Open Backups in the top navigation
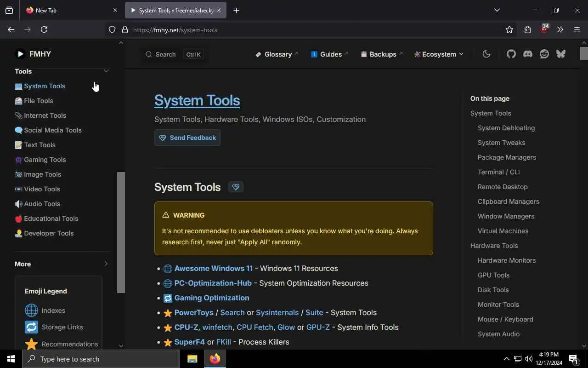 (x=381, y=54)
